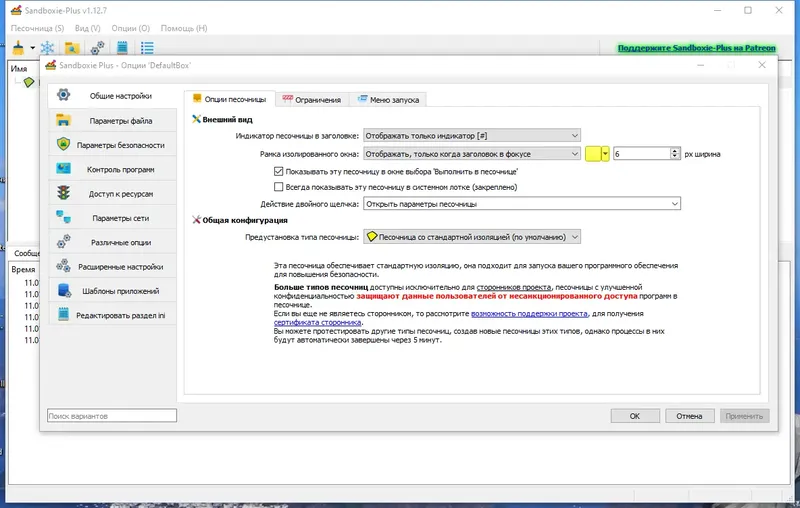Click the yellow DefaultBox icon in sandbox tree
Screen dimensions: 800x508
29,82
